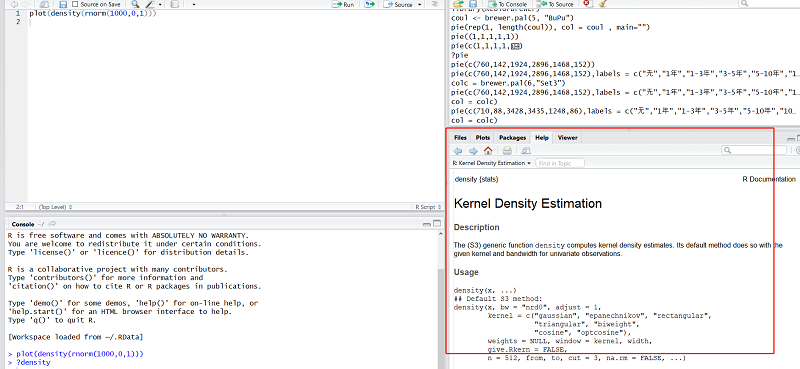The height and width of the screenshot is (369, 800).
Task: Expand code tools wand dropdown arrow
Action: coord(160,5)
